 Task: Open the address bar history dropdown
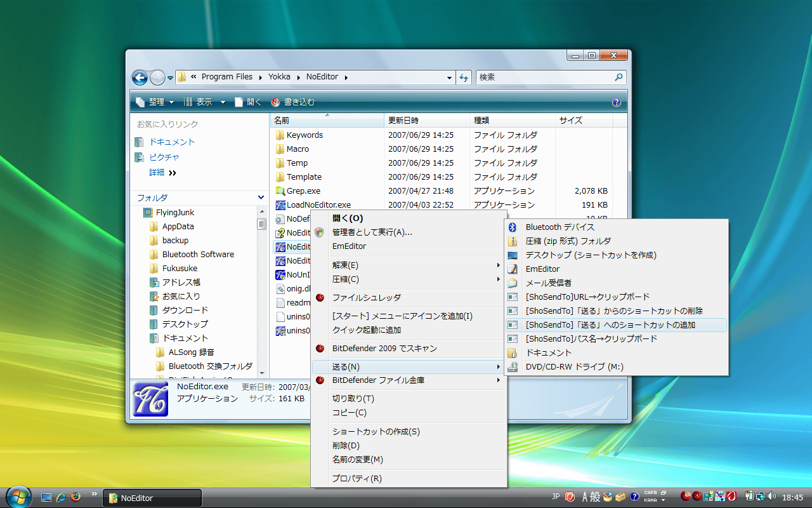click(x=449, y=77)
